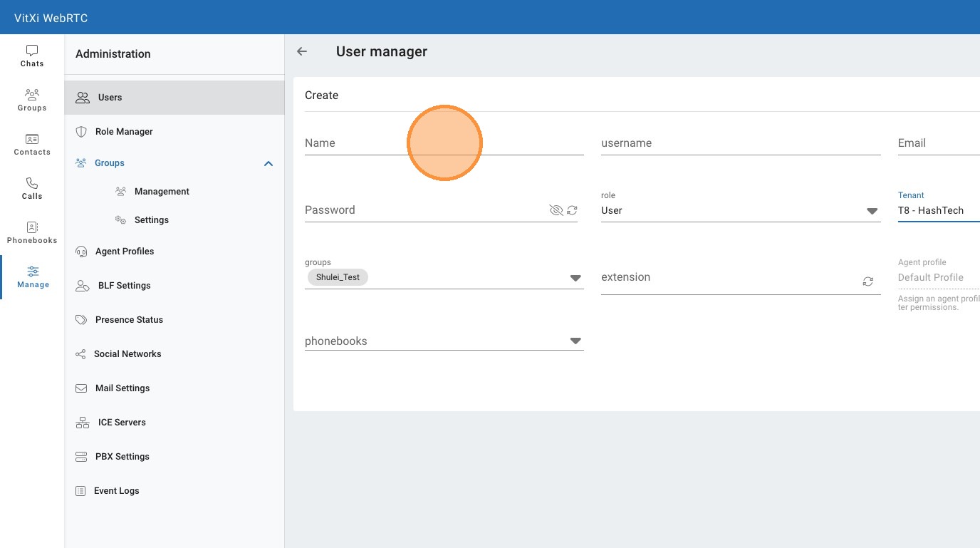Open PBX Settings
The image size is (980, 548).
point(122,457)
